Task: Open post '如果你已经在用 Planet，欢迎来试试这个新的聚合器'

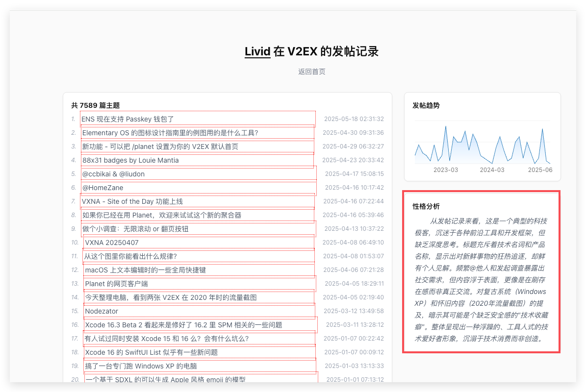Action: click(x=162, y=216)
